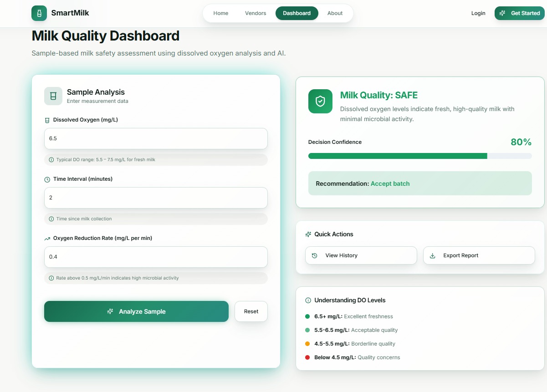Image resolution: width=547 pixels, height=392 pixels.
Task: Open the Vendors nav tab
Action: (256, 13)
